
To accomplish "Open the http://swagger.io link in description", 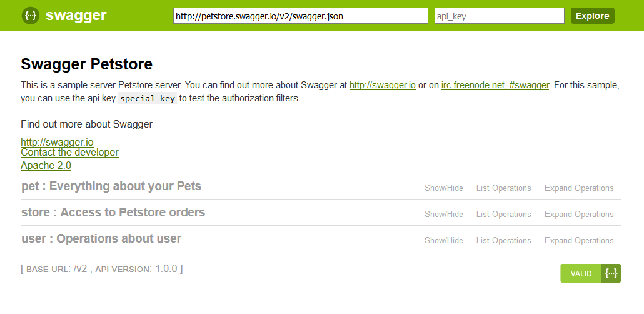I will [x=382, y=85].
